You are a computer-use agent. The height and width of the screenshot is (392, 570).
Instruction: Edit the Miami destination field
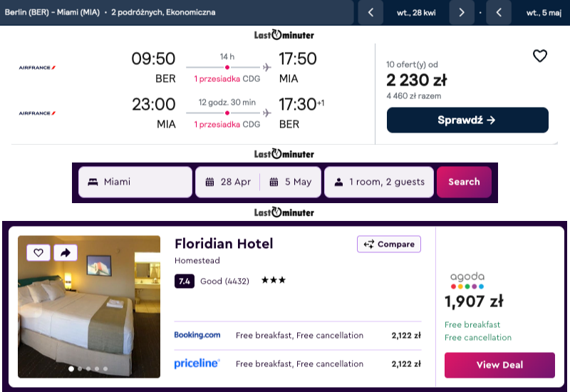point(135,182)
